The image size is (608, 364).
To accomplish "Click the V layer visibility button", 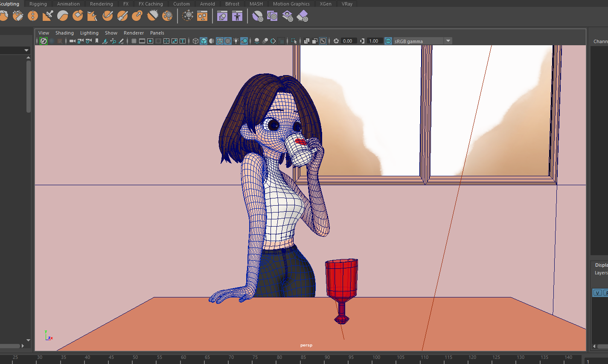I will [x=597, y=293].
